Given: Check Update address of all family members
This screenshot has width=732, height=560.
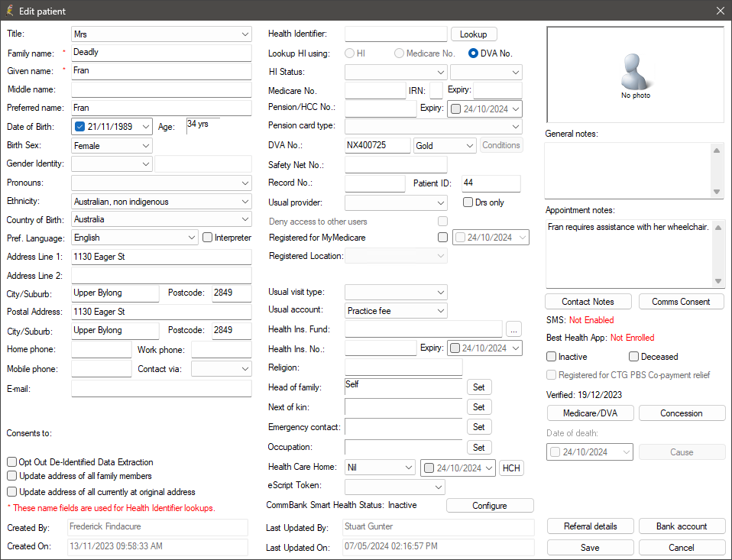Looking at the screenshot, I should point(11,476).
